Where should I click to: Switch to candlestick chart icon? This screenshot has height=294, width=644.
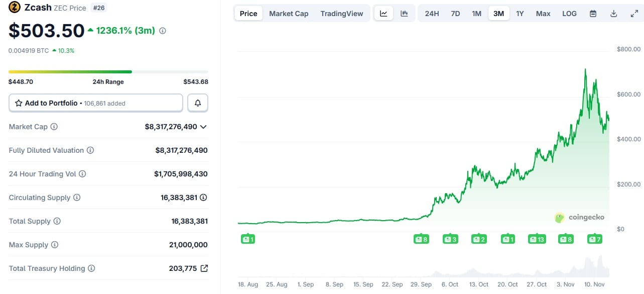(404, 14)
